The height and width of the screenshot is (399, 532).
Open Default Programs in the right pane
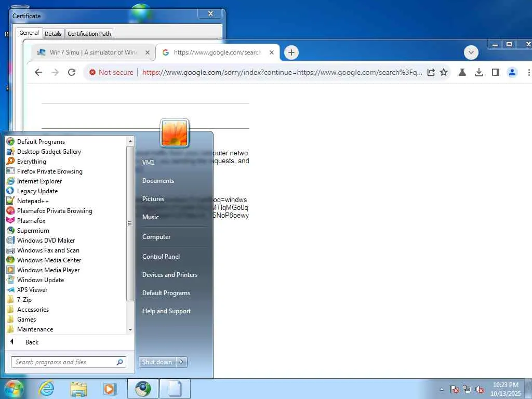pos(166,293)
